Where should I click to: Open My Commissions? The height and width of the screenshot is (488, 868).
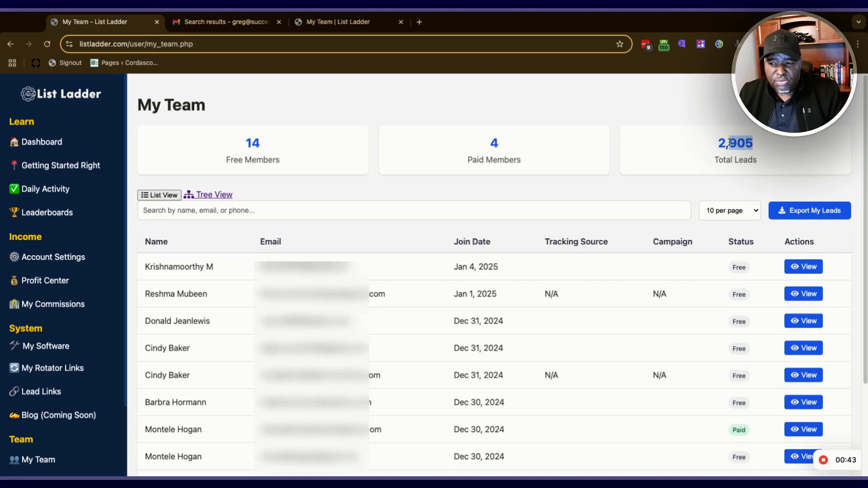47,304
